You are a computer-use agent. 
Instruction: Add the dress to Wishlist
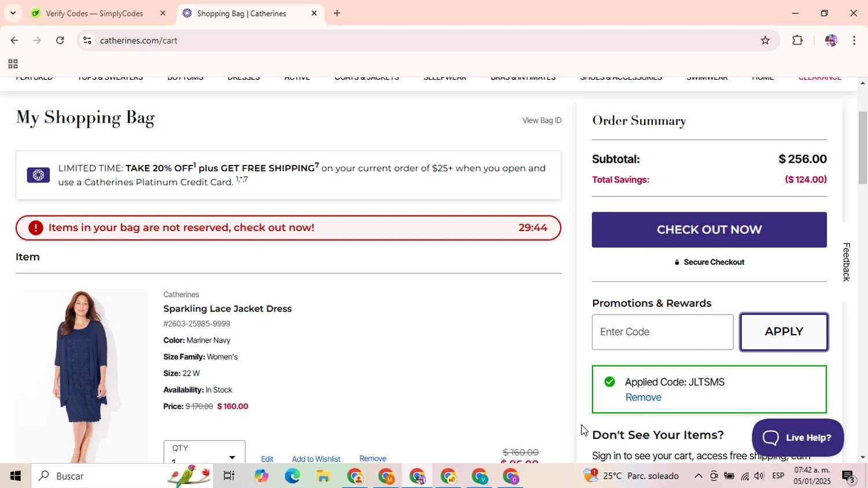(316, 459)
